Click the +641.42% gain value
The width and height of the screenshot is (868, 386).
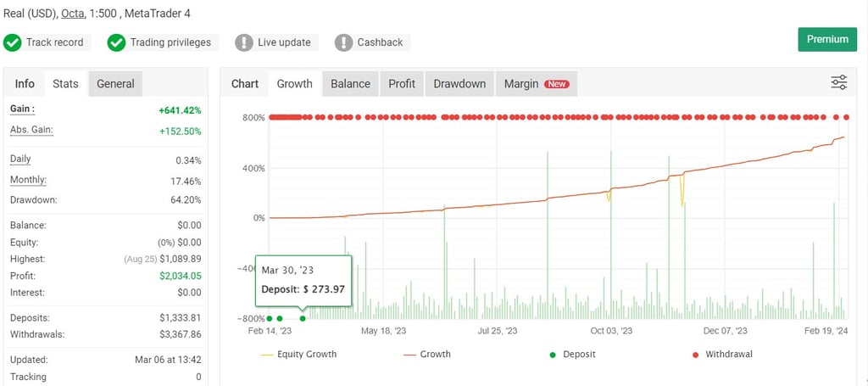[x=180, y=111]
